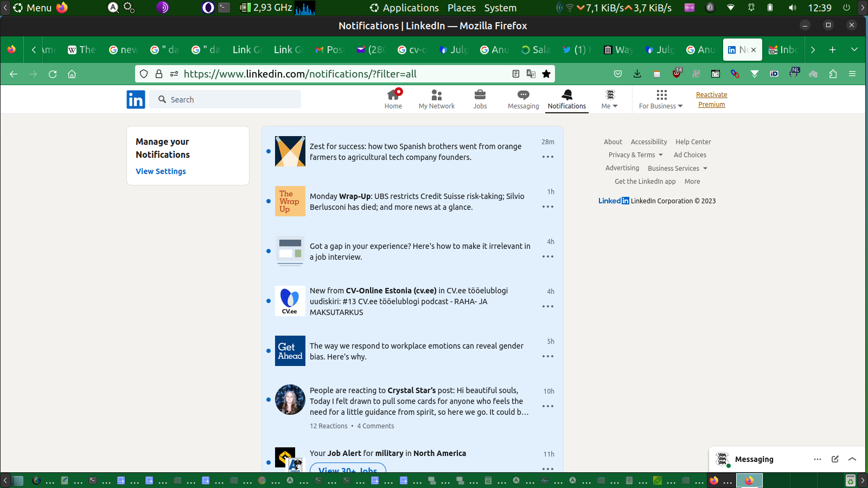Open Messaging overlay options (three dots)
Screen dimensions: 868x488
coord(818,459)
